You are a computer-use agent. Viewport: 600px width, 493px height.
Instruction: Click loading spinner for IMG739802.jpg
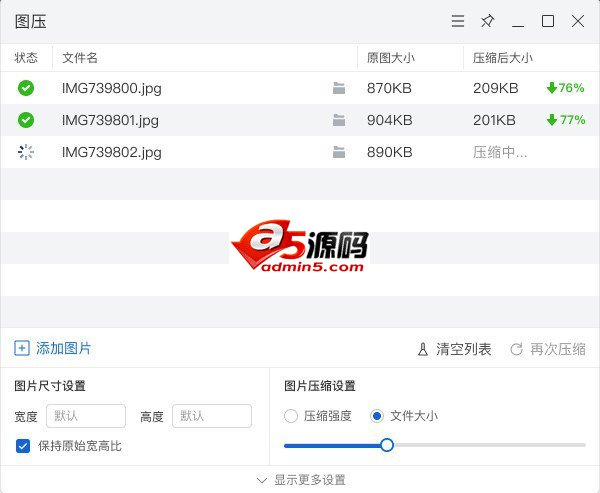[x=26, y=152]
